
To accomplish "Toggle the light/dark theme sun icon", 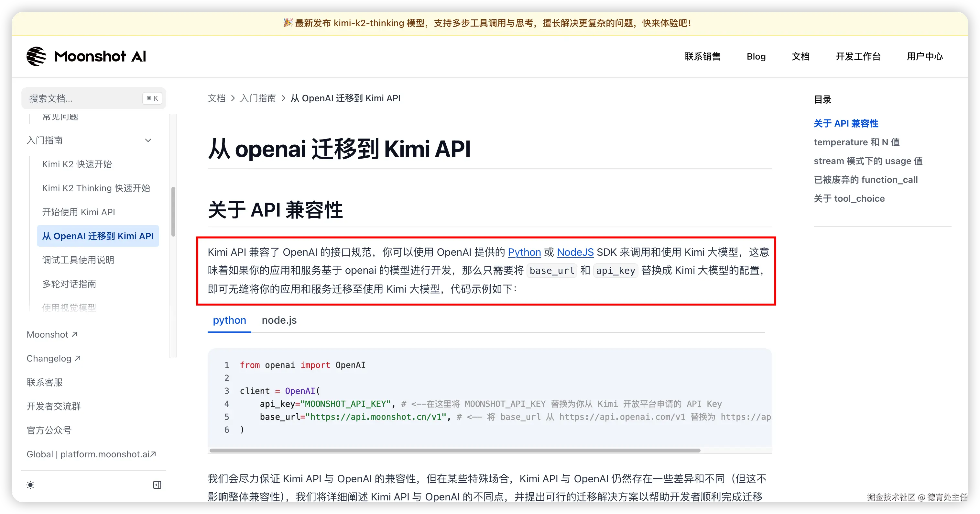I will (x=30, y=485).
